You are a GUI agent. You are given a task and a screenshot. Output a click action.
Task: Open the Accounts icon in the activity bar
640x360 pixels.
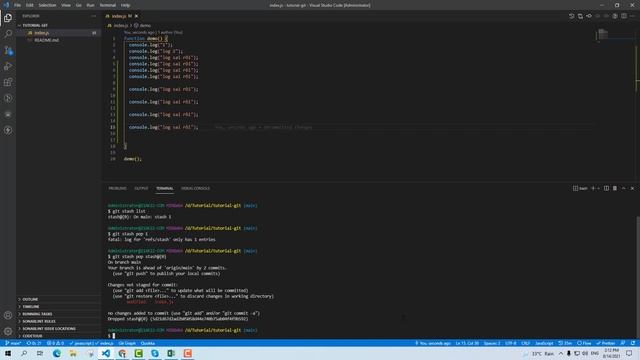click(8, 315)
